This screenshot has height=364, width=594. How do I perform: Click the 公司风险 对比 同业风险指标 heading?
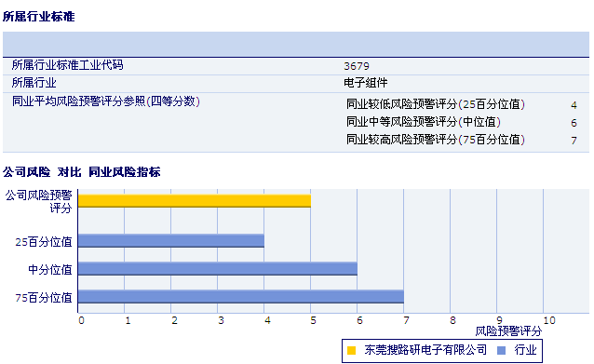pos(81,172)
